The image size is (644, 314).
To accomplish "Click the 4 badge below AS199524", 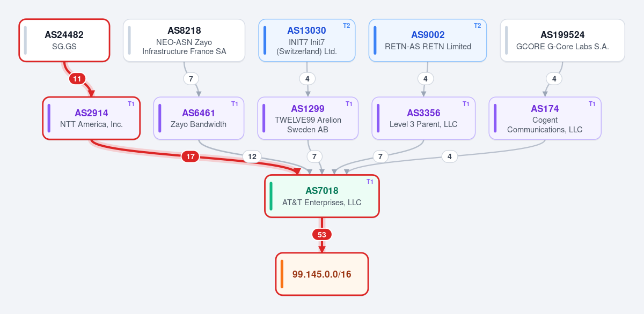I will pyautogui.click(x=554, y=79).
